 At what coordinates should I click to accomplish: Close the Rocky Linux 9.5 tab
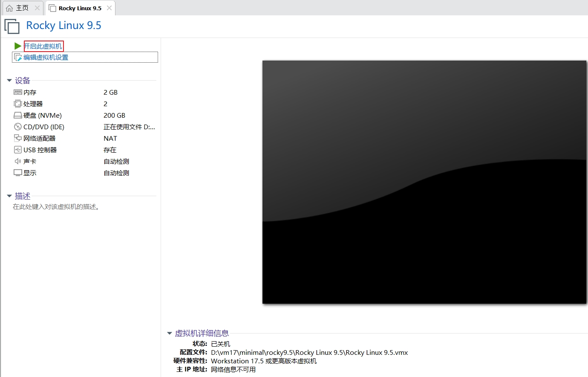click(x=110, y=8)
